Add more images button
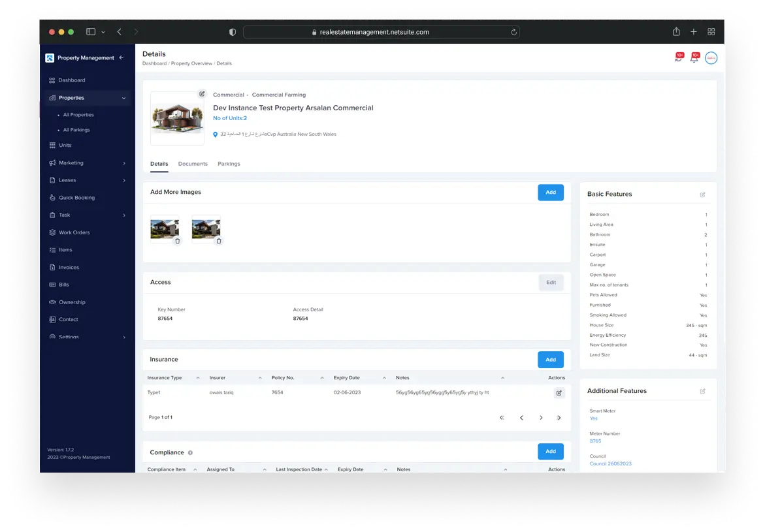 tap(551, 193)
